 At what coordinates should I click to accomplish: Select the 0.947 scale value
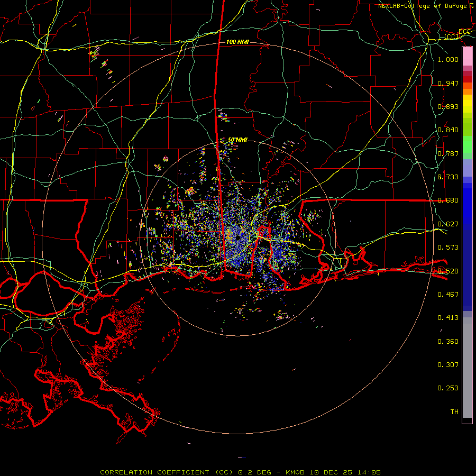(448, 83)
